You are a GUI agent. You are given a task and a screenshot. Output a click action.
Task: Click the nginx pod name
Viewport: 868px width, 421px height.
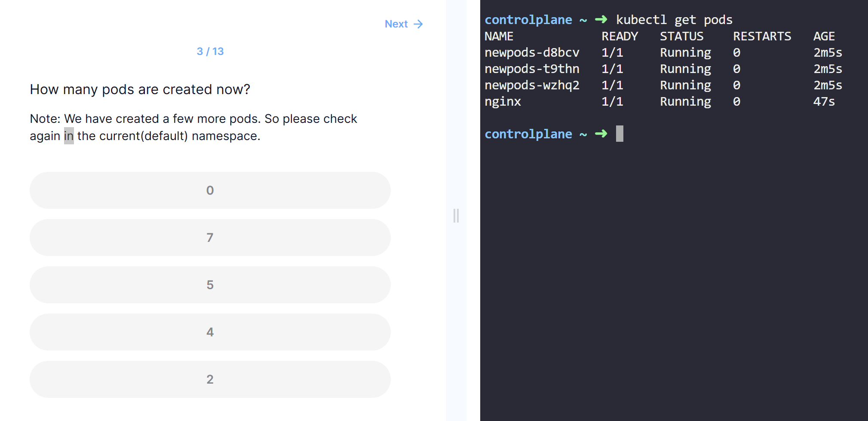click(503, 102)
